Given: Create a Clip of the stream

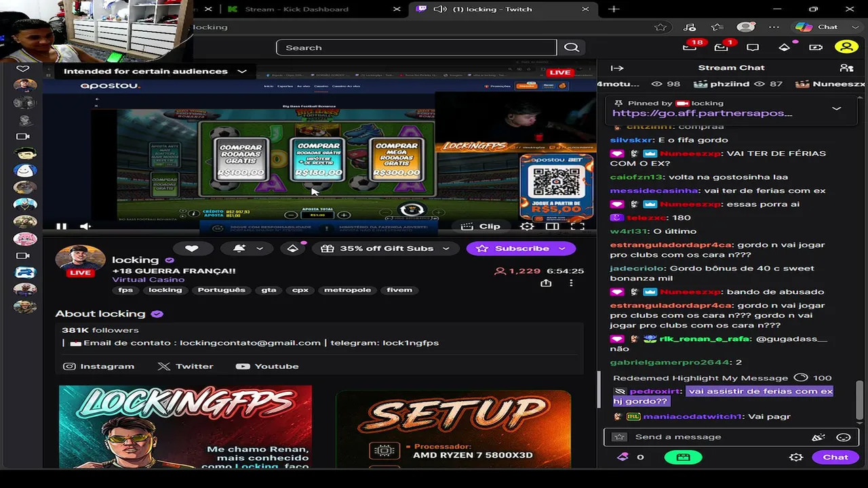Looking at the screenshot, I should click(481, 226).
